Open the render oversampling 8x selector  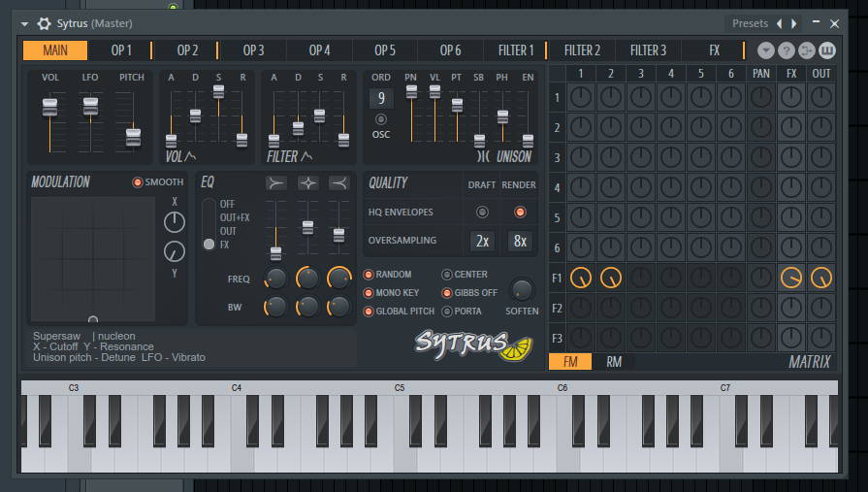[x=520, y=241]
